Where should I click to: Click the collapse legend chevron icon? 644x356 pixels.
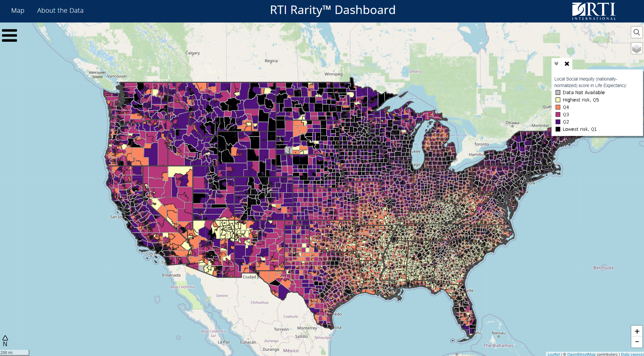[x=556, y=64]
